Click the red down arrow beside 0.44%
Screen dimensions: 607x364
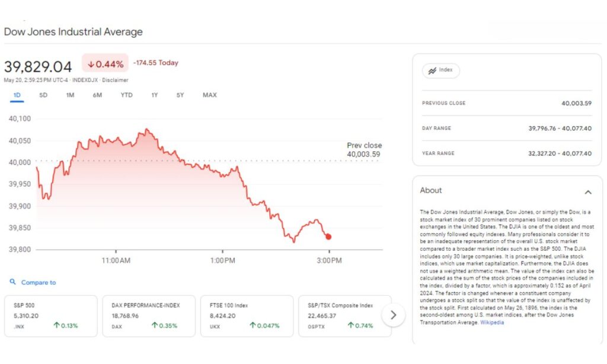pos(90,62)
